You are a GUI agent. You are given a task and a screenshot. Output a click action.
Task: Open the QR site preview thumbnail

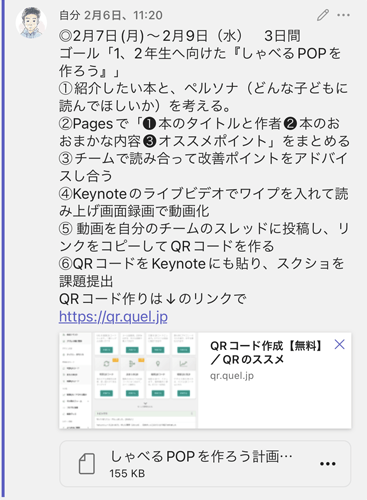pyautogui.click(x=128, y=380)
